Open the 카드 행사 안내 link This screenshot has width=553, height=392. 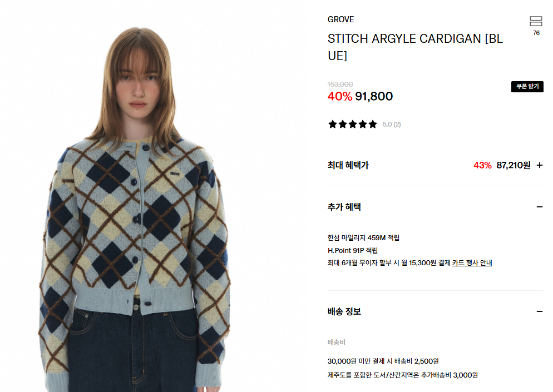(x=472, y=262)
